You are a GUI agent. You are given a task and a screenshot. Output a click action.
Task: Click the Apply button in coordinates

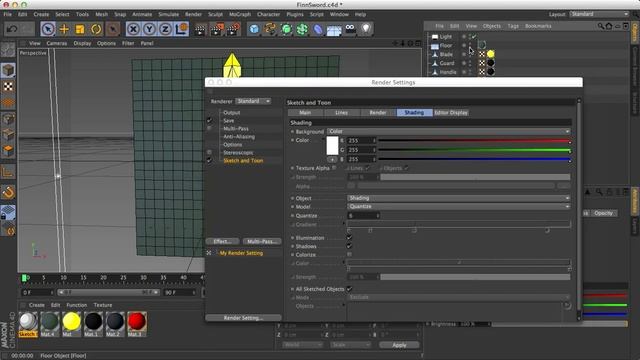(x=399, y=345)
